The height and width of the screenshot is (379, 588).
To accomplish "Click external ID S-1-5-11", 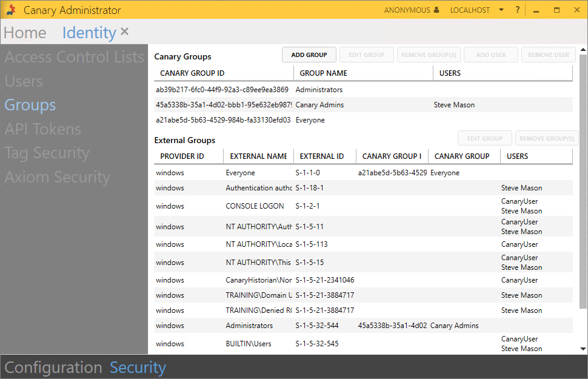I will click(309, 227).
